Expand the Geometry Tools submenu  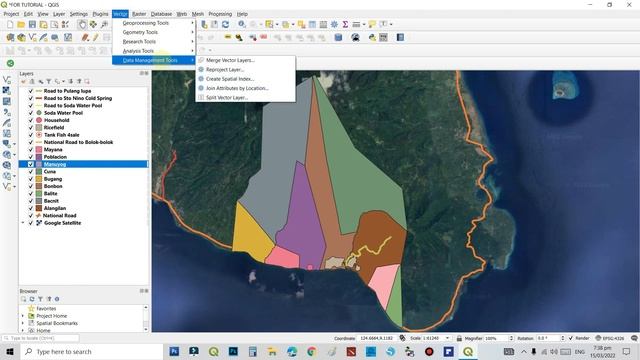pos(154,32)
